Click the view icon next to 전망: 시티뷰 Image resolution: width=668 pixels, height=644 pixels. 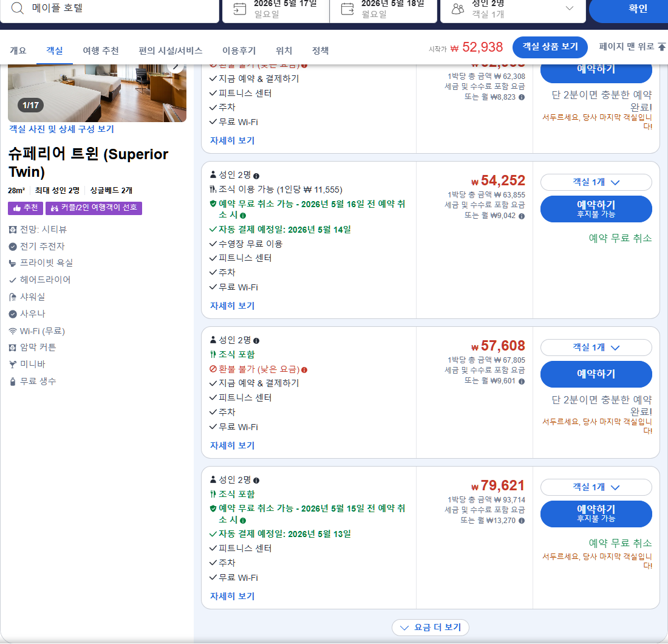[13, 230]
